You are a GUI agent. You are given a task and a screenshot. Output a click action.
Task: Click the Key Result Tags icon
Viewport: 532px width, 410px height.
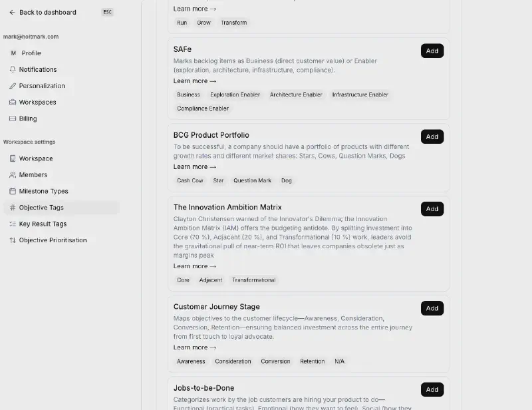tap(13, 224)
